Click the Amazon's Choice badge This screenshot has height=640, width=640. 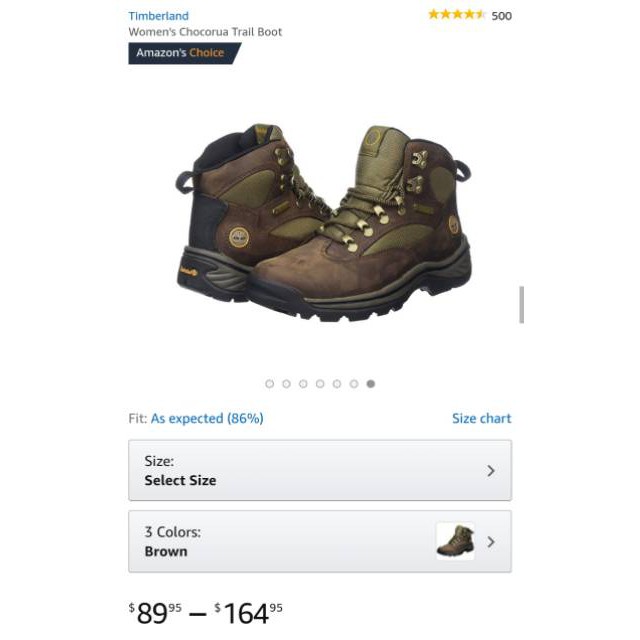click(x=184, y=53)
